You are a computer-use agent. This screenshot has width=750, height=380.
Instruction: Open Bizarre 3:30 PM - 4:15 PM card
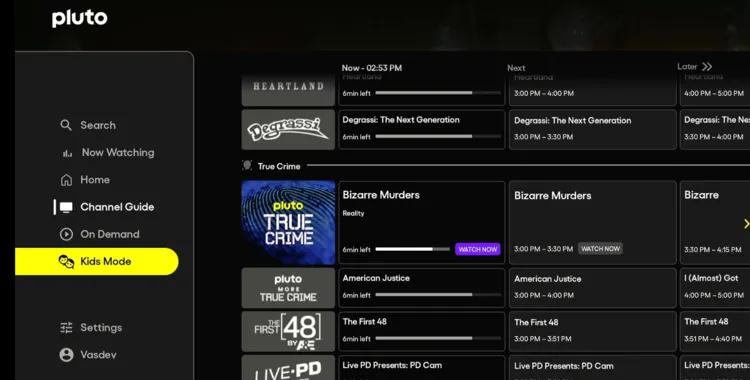pyautogui.click(x=715, y=223)
